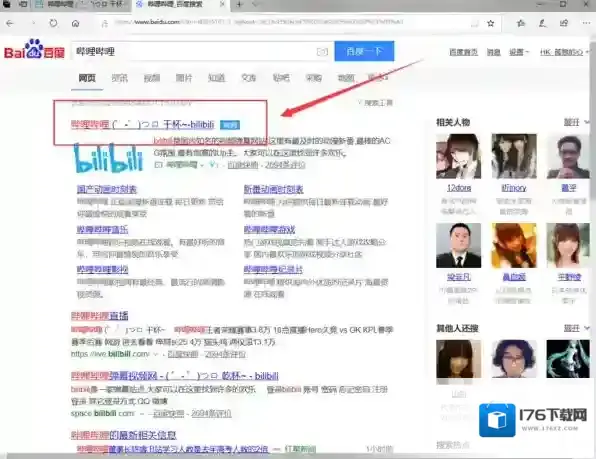Image resolution: width=596 pixels, height=459 pixels.
Task: Select the 网页 search tab
Action: [x=87, y=78]
